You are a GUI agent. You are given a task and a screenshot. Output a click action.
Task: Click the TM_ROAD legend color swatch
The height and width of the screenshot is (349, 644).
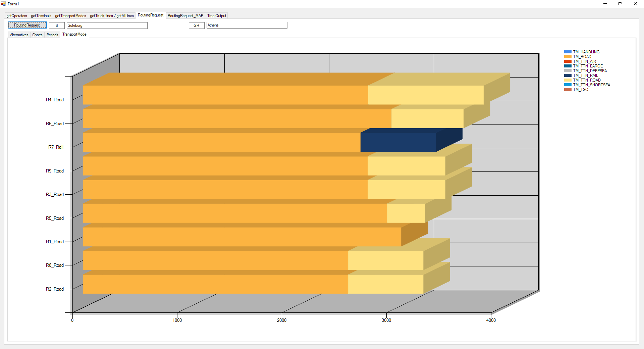568,57
